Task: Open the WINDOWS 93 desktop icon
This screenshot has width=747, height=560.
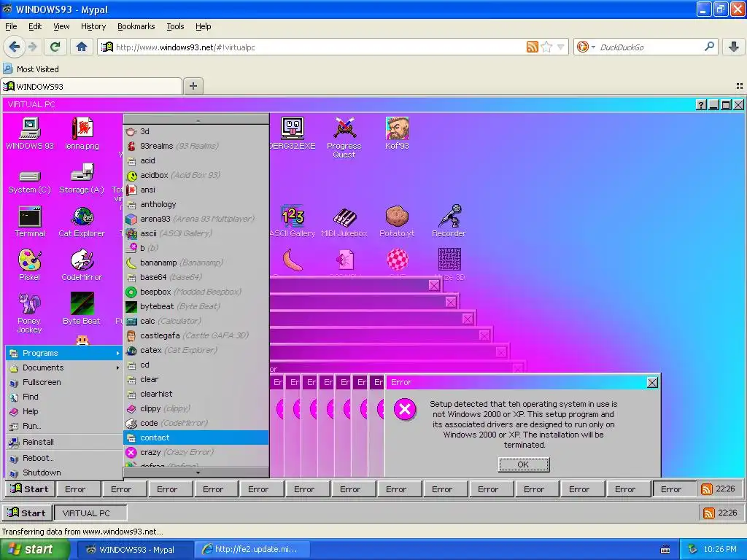Action: pyautogui.click(x=29, y=133)
